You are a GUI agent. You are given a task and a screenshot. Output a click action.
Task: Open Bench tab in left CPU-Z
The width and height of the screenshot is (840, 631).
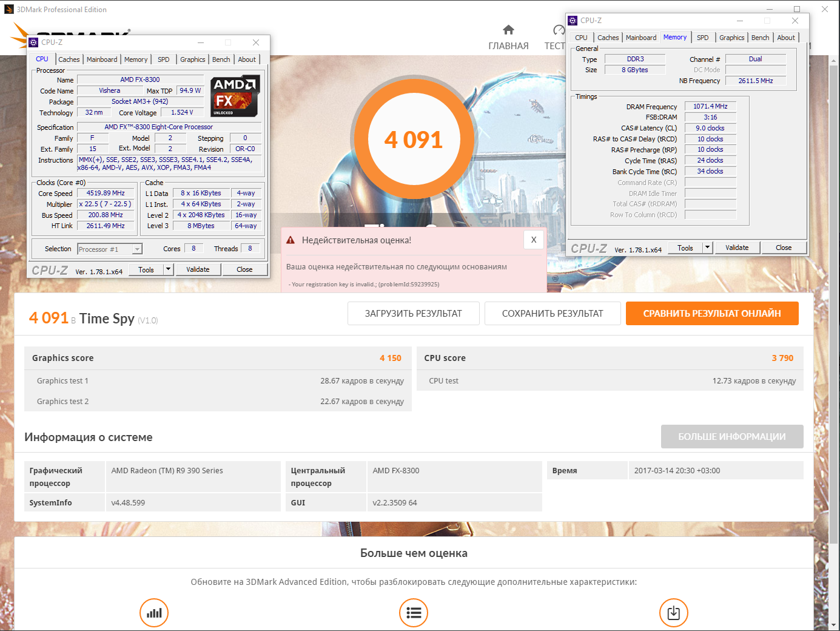(x=221, y=59)
